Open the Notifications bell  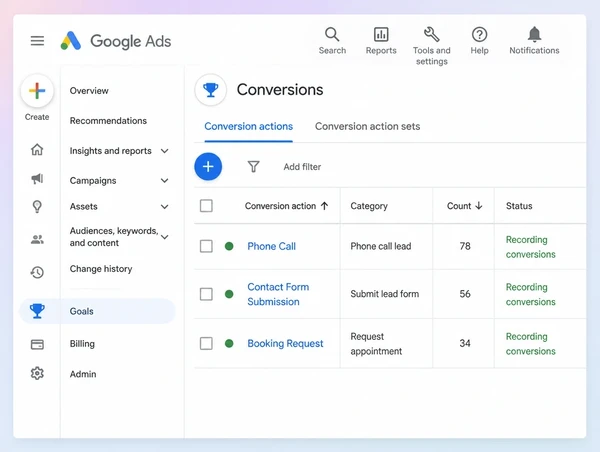[x=534, y=41]
